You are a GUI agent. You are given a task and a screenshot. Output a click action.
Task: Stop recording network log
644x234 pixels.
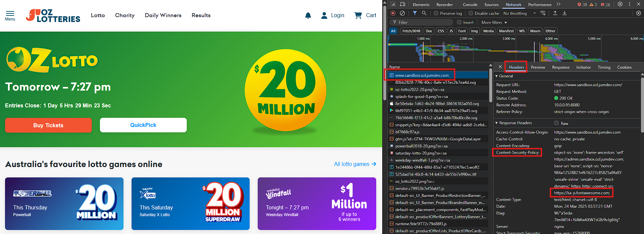393,13
